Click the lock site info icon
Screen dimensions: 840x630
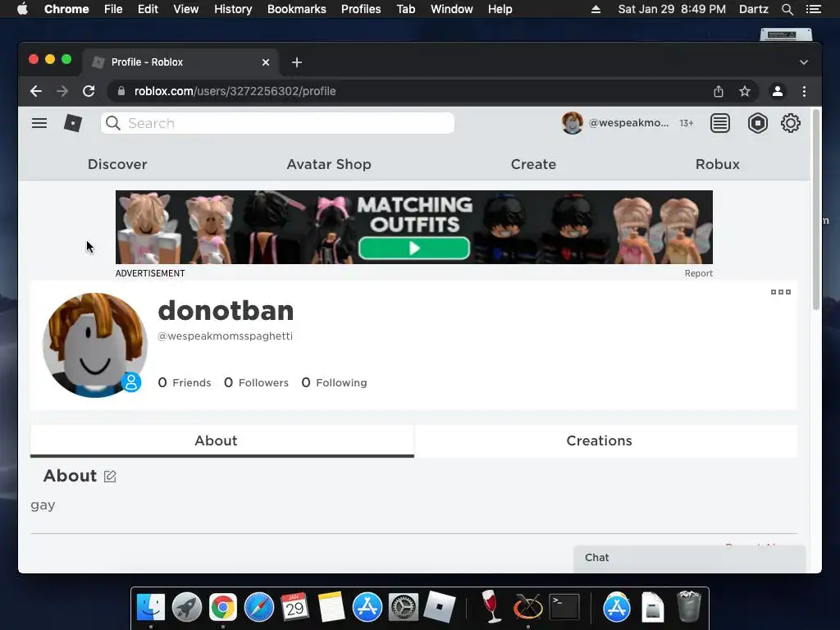point(121,91)
